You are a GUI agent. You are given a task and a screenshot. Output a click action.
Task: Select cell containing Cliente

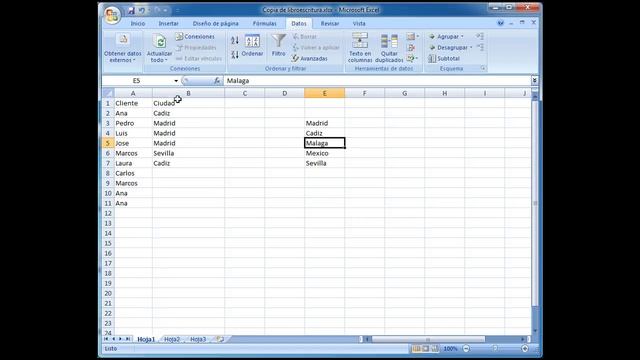[133, 103]
